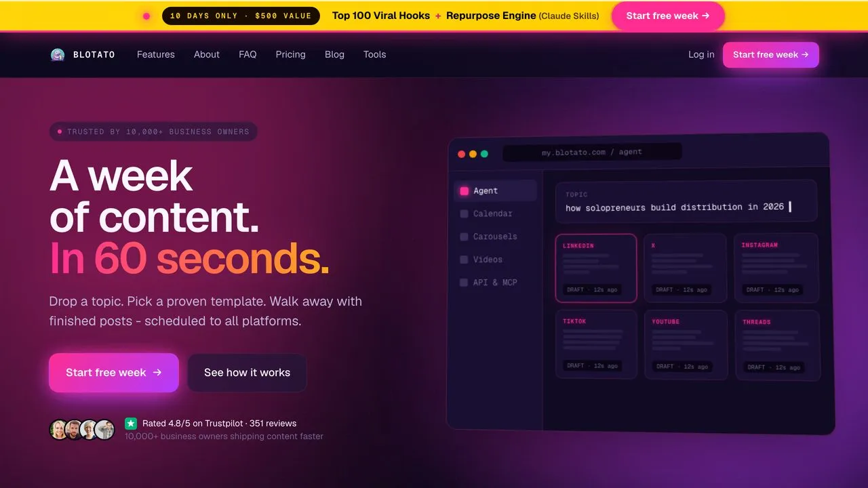Click Repurpose Engine banner text
Screen dimensions: 868x488
pyautogui.click(x=491, y=16)
